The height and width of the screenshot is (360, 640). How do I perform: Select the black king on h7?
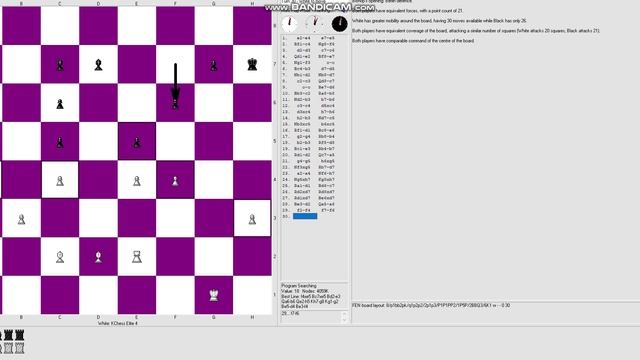point(252,64)
